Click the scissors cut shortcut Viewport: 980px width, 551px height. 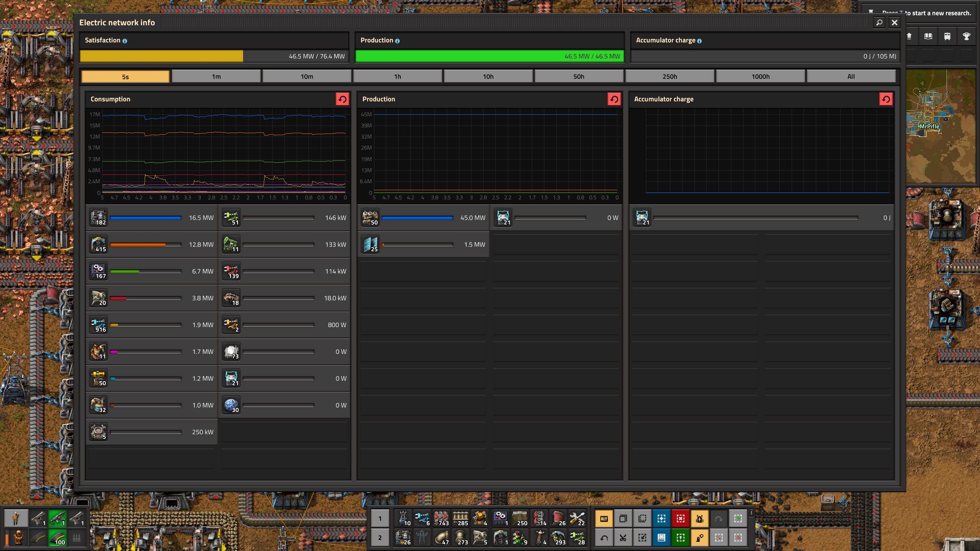click(x=623, y=538)
